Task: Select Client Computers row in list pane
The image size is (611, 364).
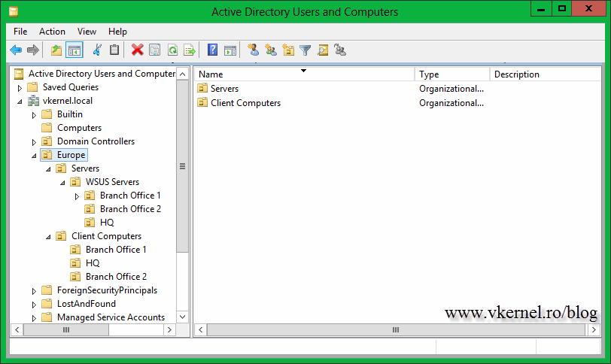Action: [397, 103]
